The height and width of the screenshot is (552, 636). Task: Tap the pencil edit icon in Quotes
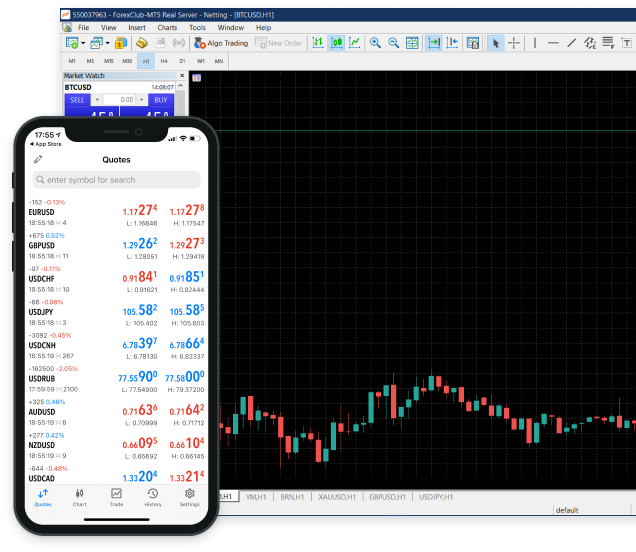(38, 159)
